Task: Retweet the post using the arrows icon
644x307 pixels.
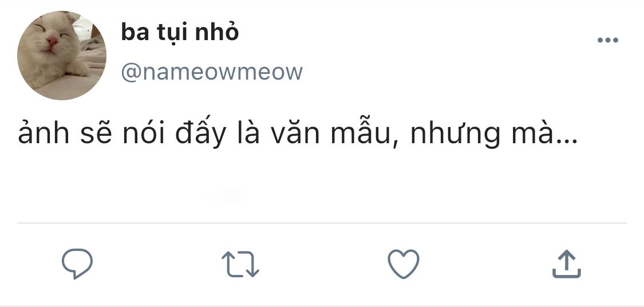Action: coord(240,264)
